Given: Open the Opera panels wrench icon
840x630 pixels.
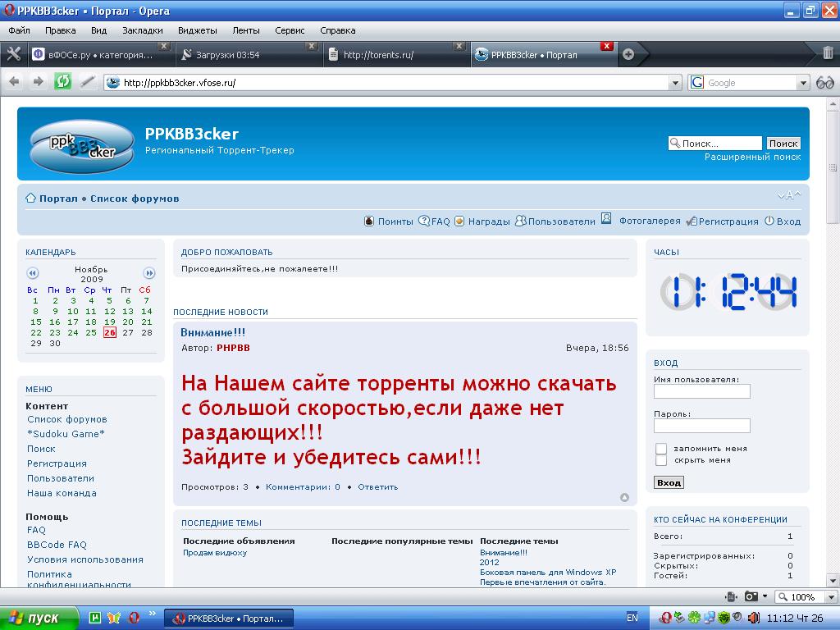Looking at the screenshot, I should (13, 54).
